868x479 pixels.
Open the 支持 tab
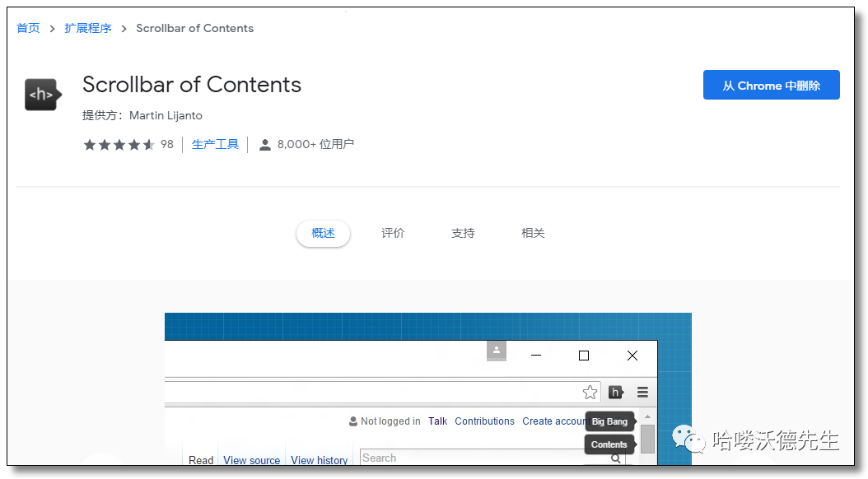tap(463, 234)
